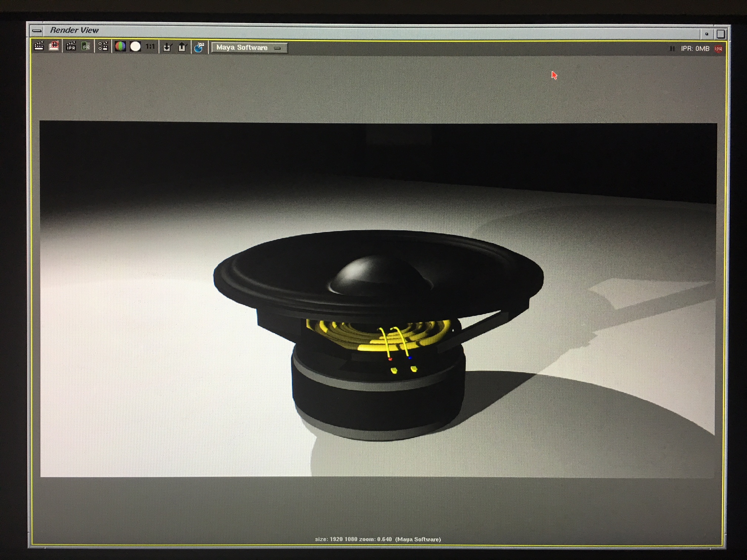The height and width of the screenshot is (560, 747).
Task: Click the red IPR close icon
Action: tap(719, 49)
